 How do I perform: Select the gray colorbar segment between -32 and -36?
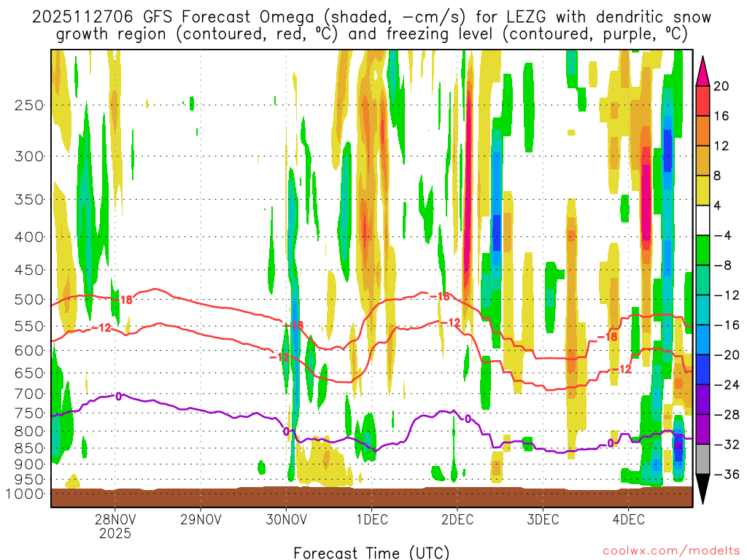click(x=704, y=459)
